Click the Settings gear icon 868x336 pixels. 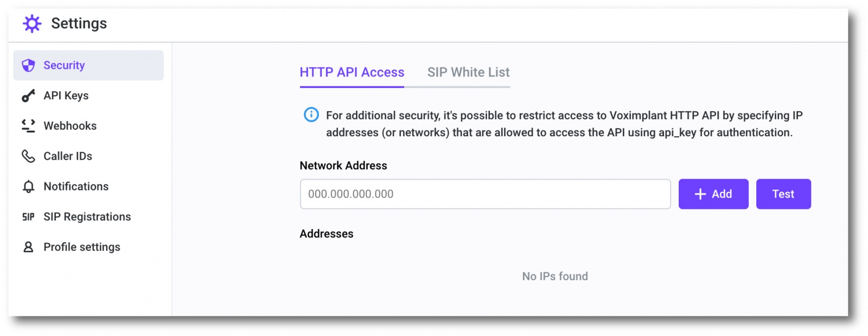point(32,24)
